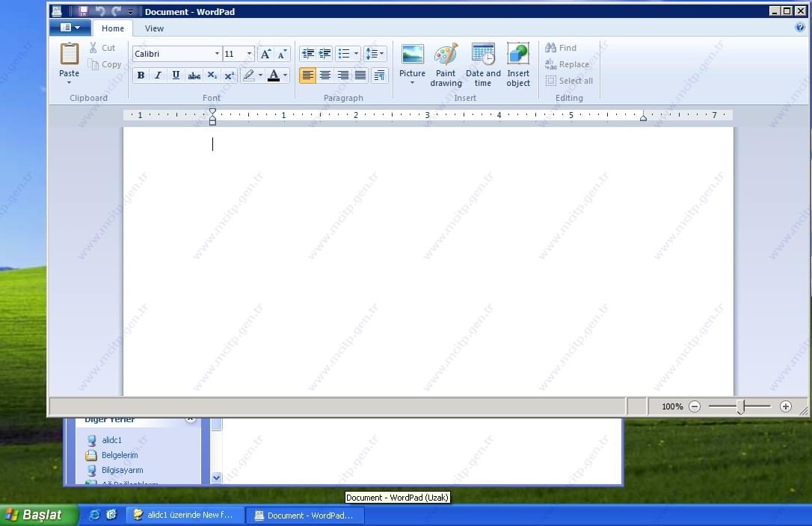Open Belgelerim in the Explorer side panel
812x526 pixels.
pos(119,455)
